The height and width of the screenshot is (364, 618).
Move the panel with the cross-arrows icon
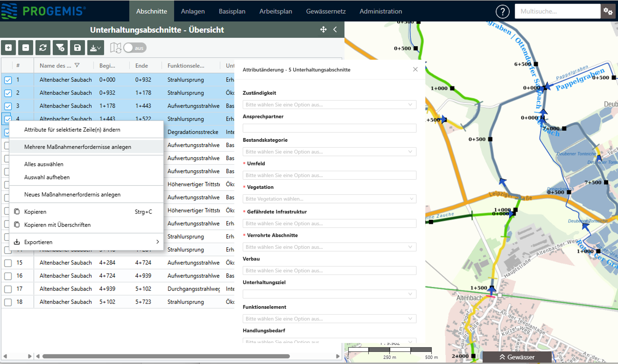(x=323, y=29)
